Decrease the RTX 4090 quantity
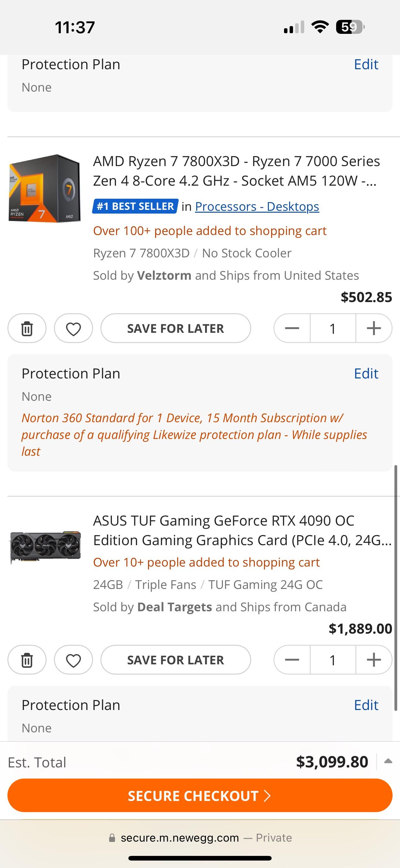Image resolution: width=400 pixels, height=868 pixels. 292,660
